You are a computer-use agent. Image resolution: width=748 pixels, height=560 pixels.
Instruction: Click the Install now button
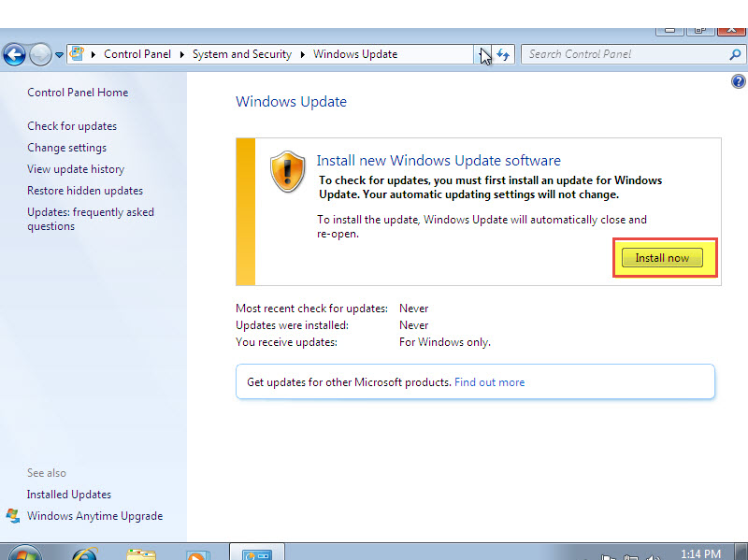click(x=662, y=258)
